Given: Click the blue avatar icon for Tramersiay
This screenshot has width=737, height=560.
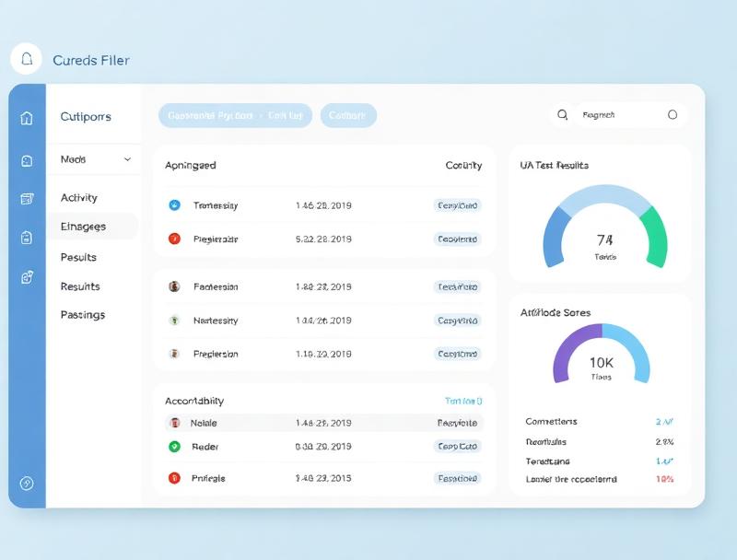Looking at the screenshot, I should click(174, 204).
